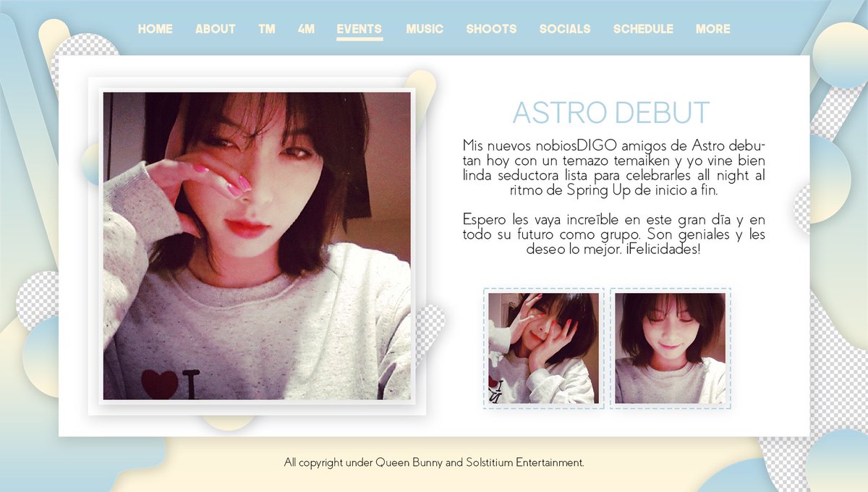Navigate to SHOOTS

click(x=491, y=29)
